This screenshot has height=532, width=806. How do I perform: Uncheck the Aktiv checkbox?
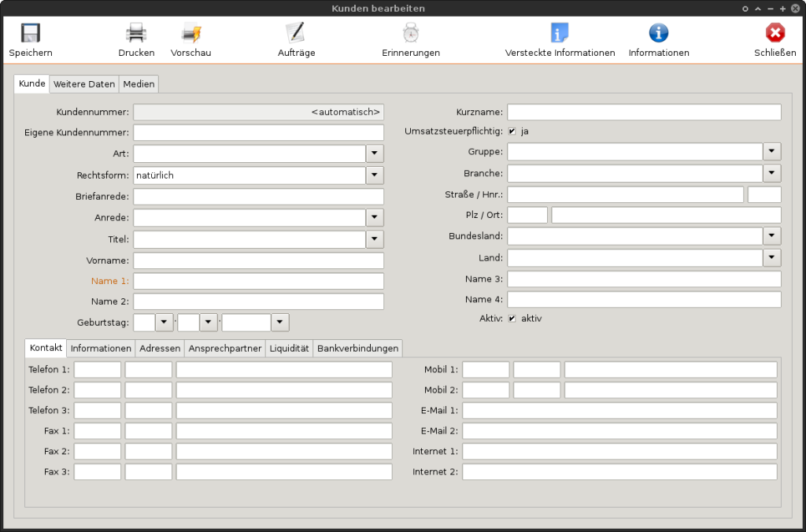pyautogui.click(x=512, y=319)
